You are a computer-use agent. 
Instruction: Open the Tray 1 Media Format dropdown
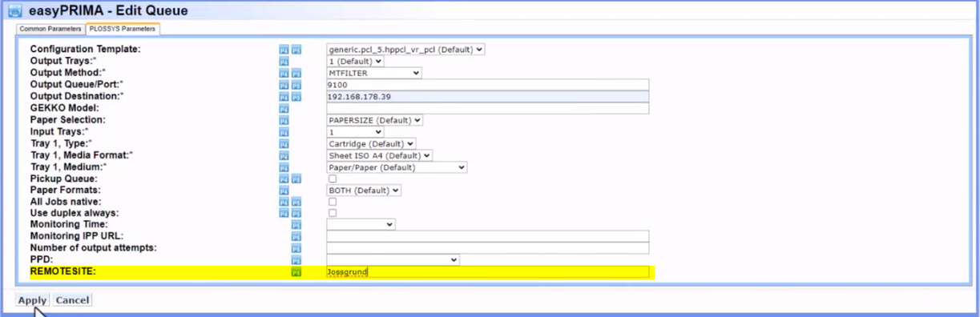[380, 155]
